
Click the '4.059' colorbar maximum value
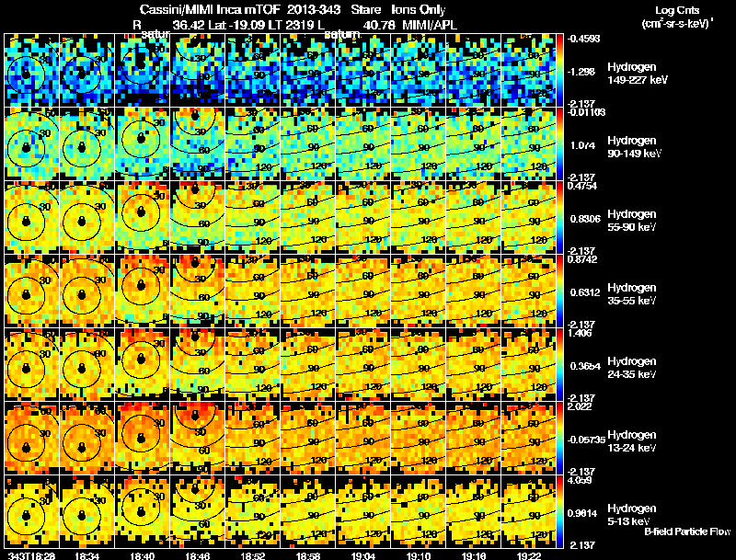pos(581,480)
